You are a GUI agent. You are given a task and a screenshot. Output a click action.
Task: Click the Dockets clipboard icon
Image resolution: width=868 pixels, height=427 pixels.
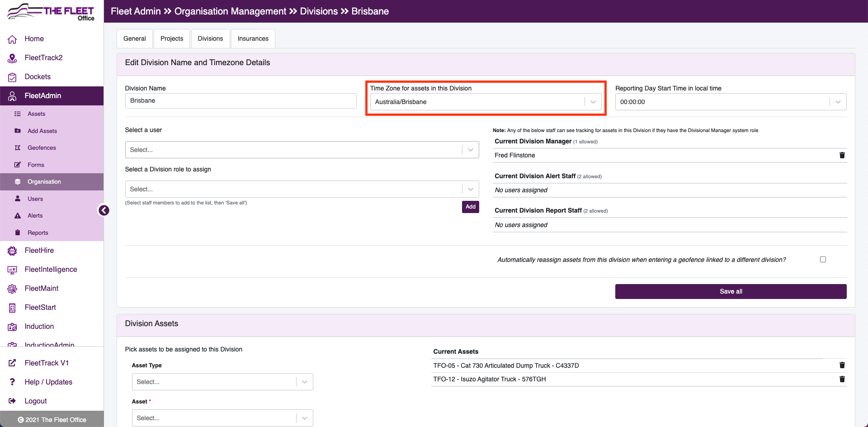[12, 77]
